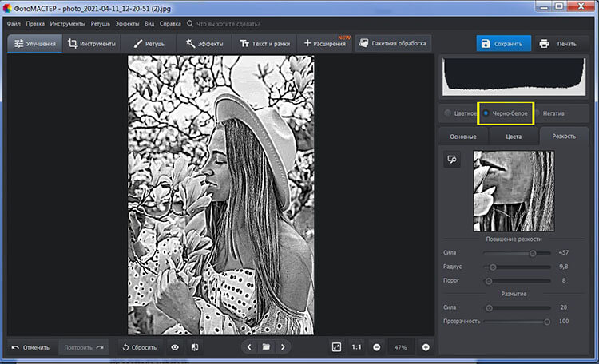Set zoom to 1:1 scale
599x364 pixels.
click(356, 347)
